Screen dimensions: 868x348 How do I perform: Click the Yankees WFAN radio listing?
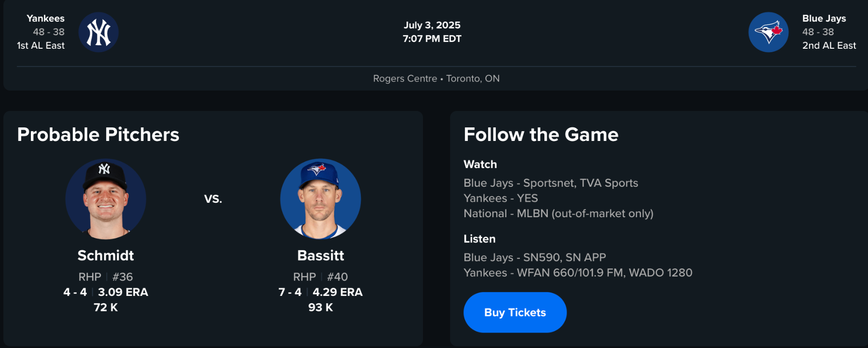[578, 273]
